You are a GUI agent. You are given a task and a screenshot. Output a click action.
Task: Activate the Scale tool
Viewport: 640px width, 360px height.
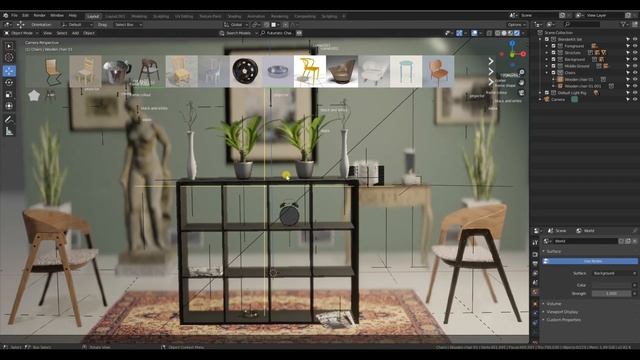click(9, 94)
